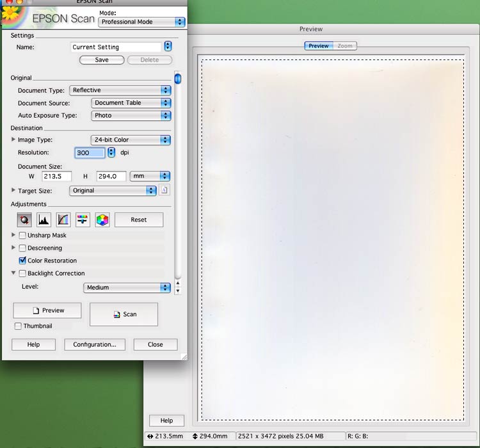
Task: Expand the Descreening options triangle
Action: coord(13,248)
